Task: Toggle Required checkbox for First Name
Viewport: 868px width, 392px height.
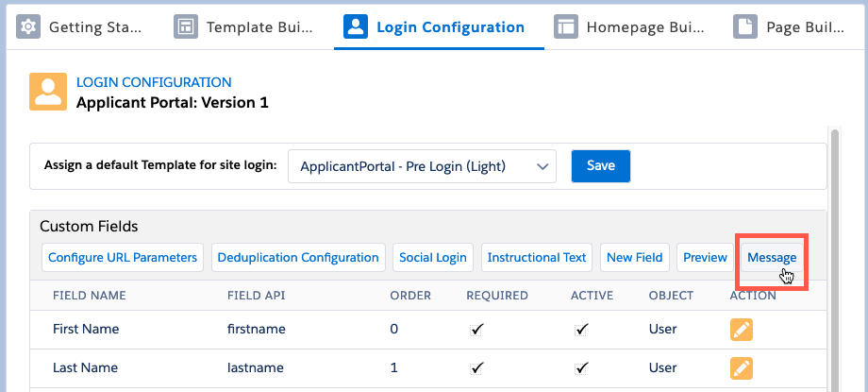Action: [x=477, y=330]
